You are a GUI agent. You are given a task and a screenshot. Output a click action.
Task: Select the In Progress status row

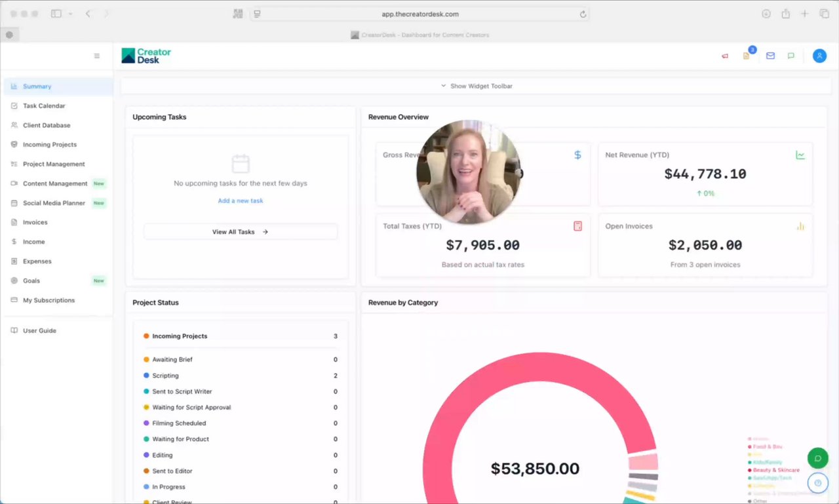[x=241, y=487]
